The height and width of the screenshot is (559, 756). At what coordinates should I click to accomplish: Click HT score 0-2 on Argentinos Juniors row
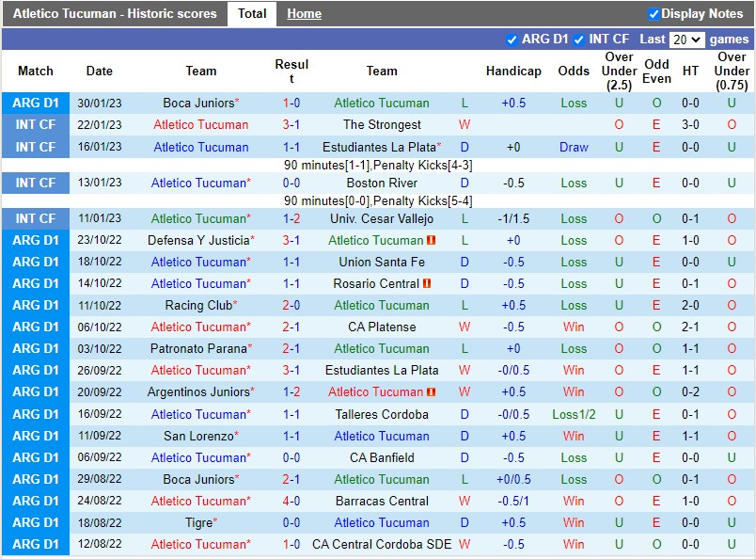coord(690,391)
